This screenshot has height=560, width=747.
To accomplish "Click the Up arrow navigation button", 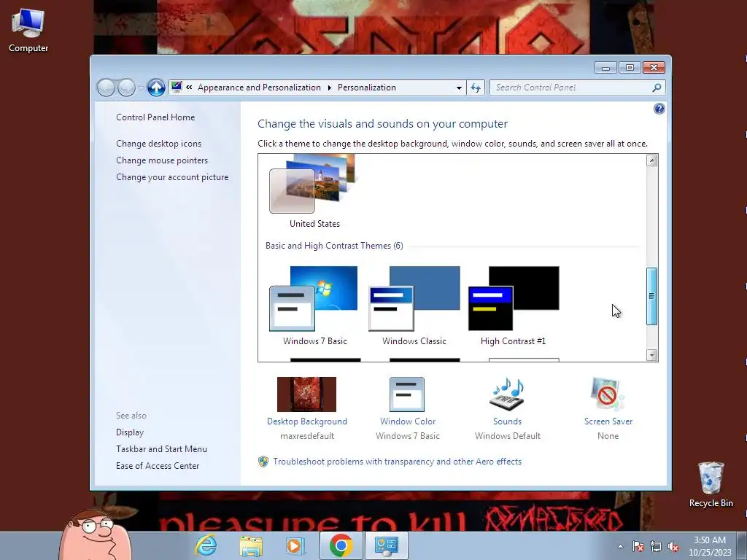I will [x=156, y=87].
